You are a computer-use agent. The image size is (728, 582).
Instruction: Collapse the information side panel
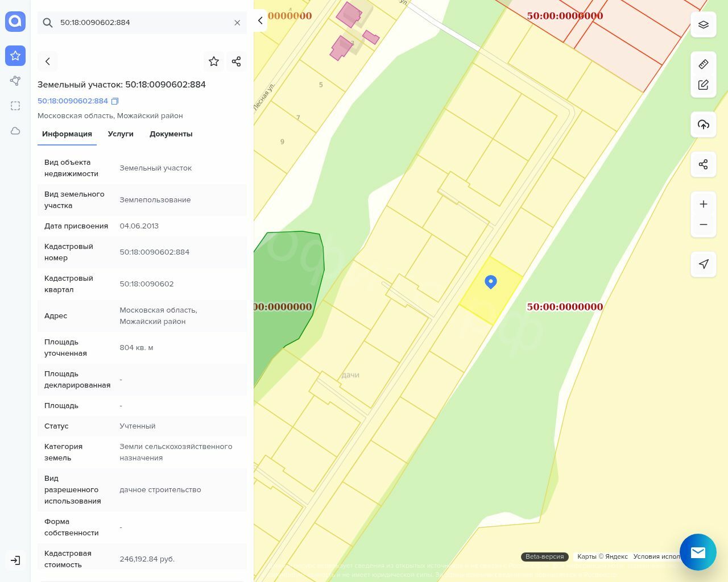[x=260, y=20]
